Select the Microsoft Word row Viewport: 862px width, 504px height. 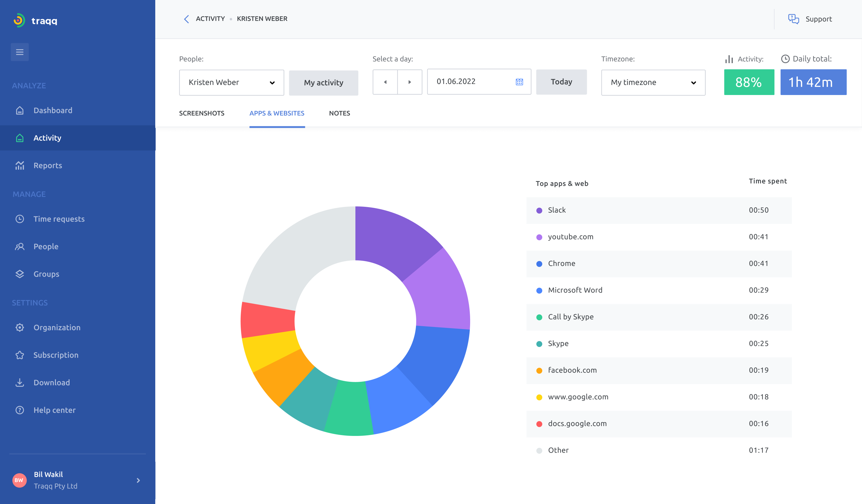point(659,290)
